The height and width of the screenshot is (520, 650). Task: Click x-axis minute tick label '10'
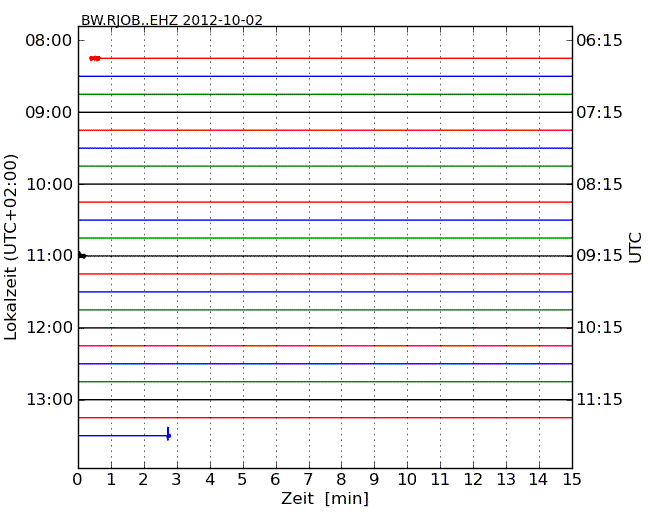[407, 480]
